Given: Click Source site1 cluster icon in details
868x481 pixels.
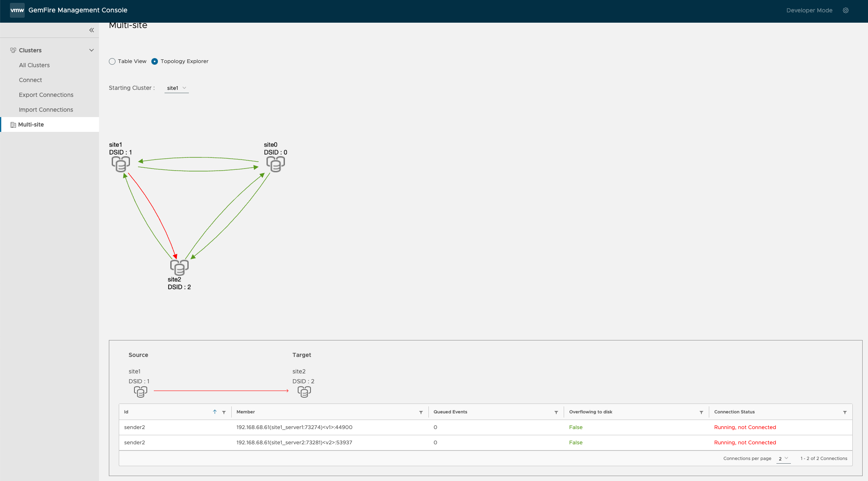Looking at the screenshot, I should pyautogui.click(x=141, y=392).
